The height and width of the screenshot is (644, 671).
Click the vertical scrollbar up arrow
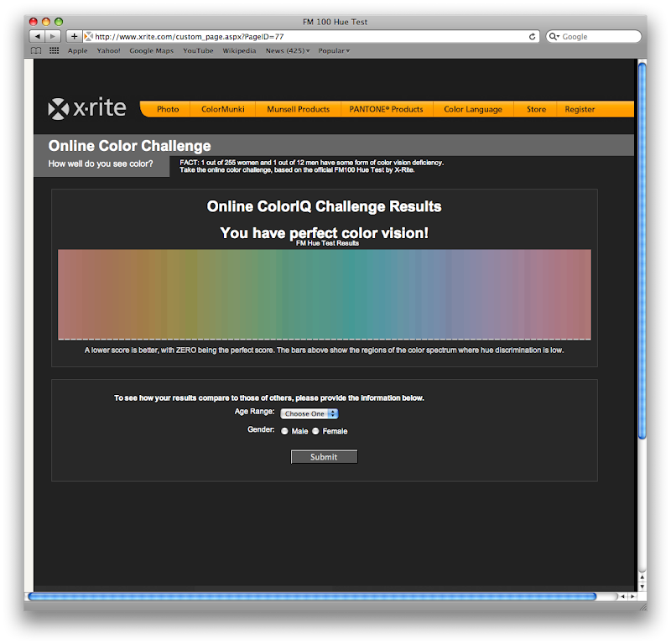point(642,577)
